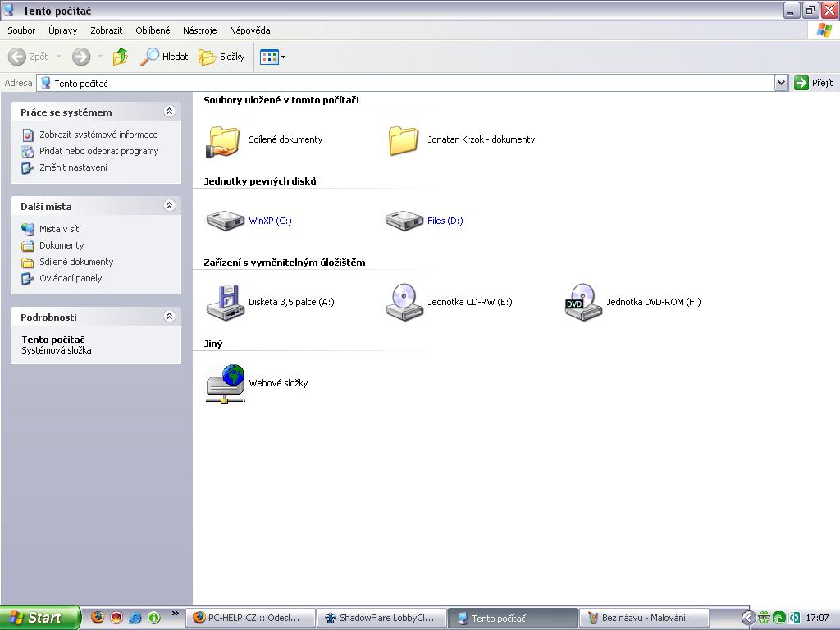
Task: Go back with the Zpět arrow button
Action: (28, 57)
